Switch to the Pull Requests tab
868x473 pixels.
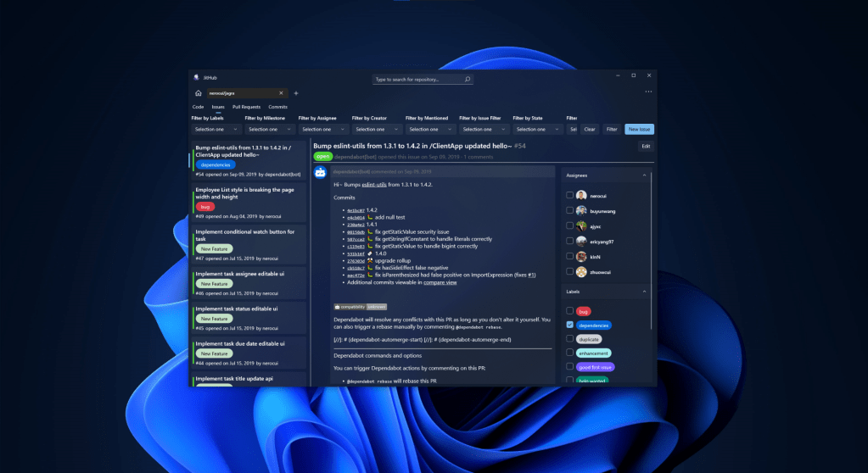click(x=246, y=107)
